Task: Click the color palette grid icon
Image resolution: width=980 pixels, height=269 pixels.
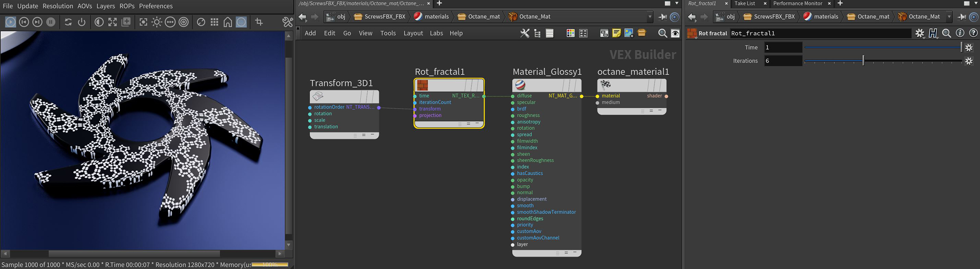Action: click(570, 33)
